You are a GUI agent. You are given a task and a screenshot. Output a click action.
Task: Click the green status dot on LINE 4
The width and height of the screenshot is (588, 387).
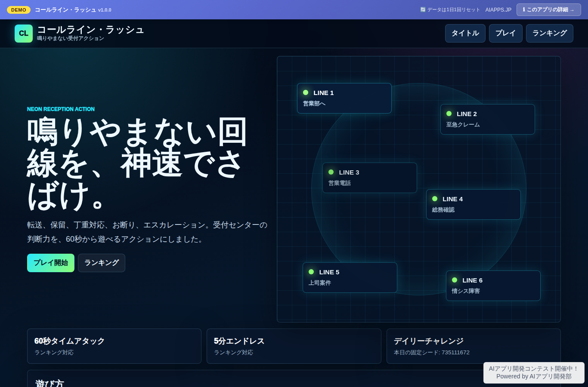435,199
